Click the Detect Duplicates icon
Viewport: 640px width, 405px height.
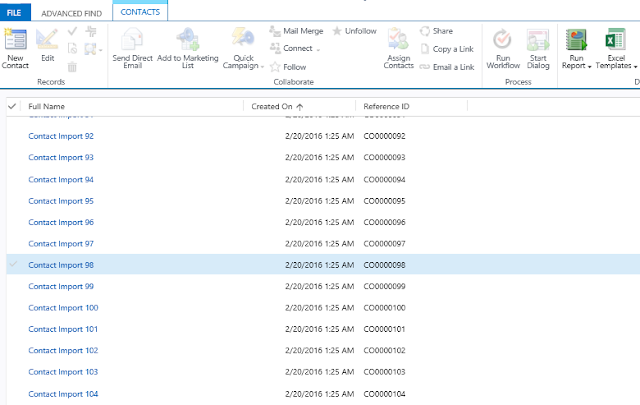point(90,49)
